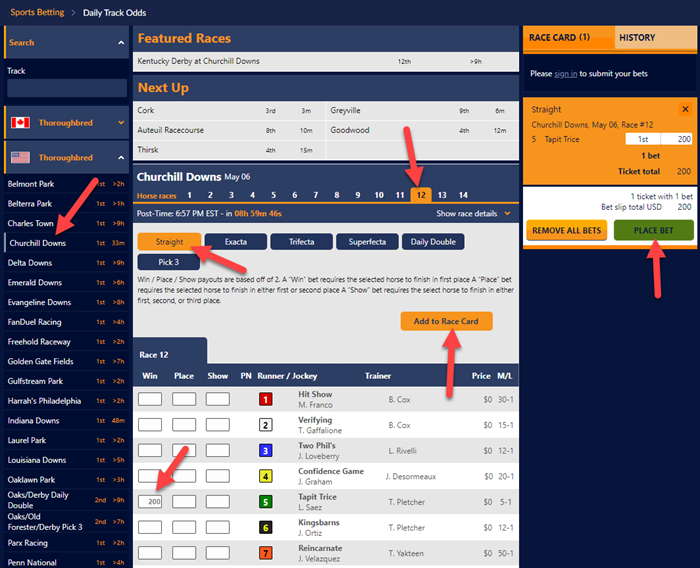Open Thirsk race in Next Up
700x568 pixels.
point(229,150)
